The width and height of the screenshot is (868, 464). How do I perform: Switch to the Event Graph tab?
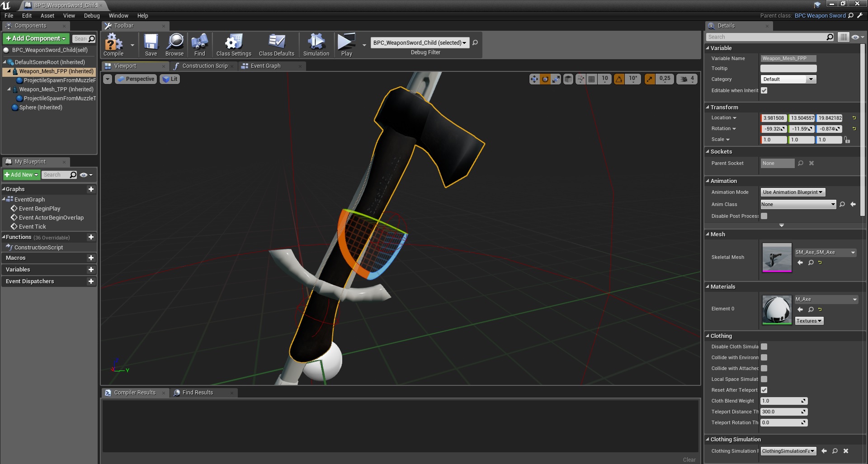pos(265,66)
